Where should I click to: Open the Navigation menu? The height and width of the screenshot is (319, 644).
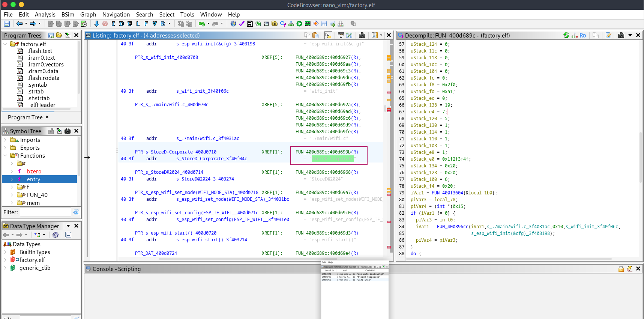(116, 15)
